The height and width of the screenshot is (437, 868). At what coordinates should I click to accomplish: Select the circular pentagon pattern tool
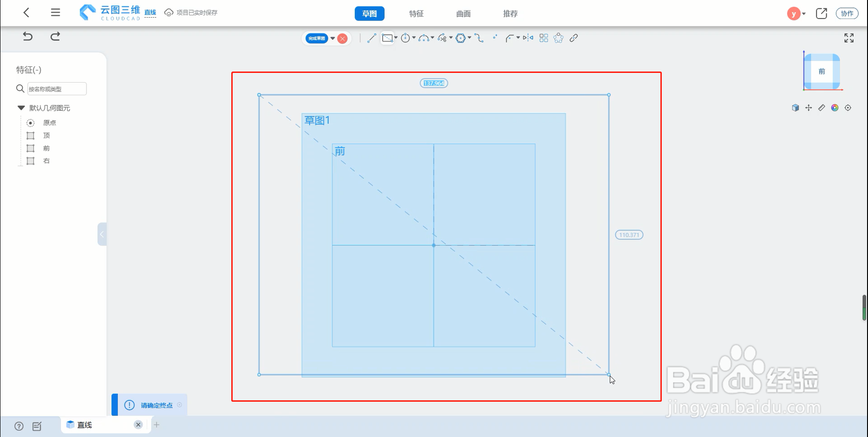pos(559,38)
